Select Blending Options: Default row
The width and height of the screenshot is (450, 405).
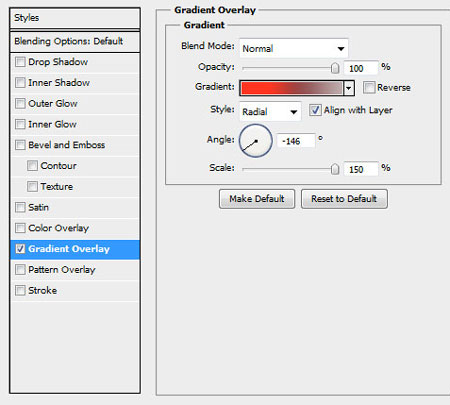coord(75,42)
